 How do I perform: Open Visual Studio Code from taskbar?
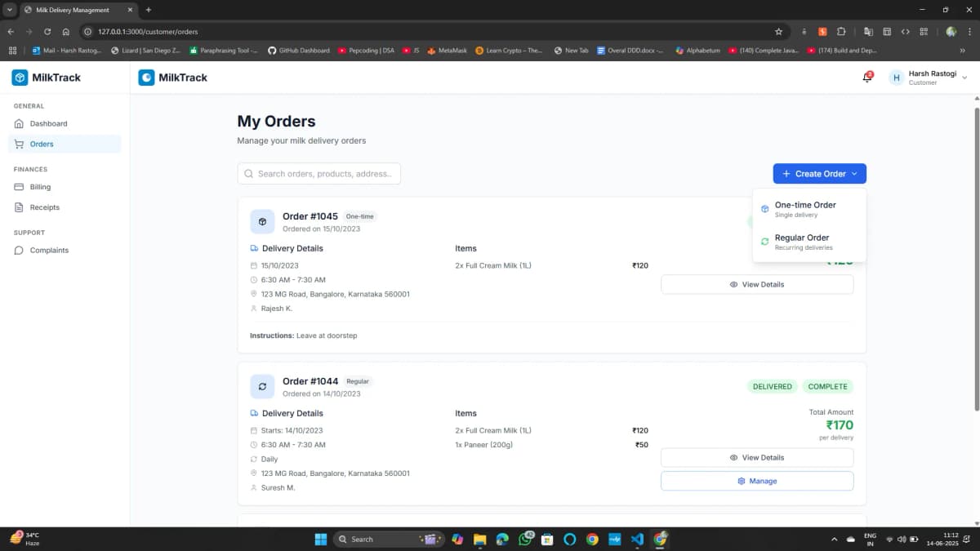coord(637,539)
